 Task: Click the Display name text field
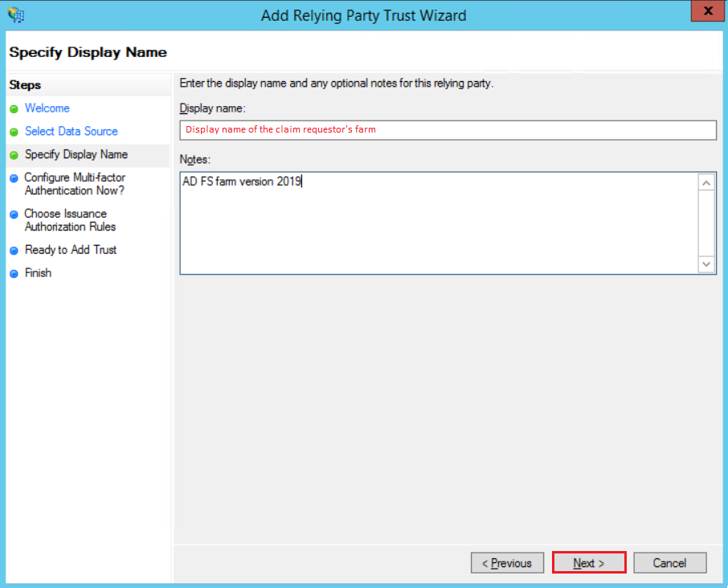(x=448, y=130)
